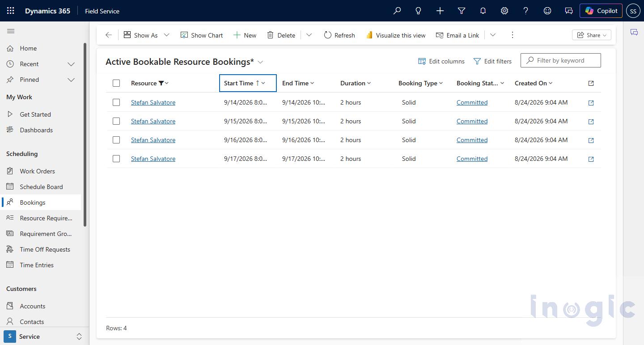Image resolution: width=644 pixels, height=345 pixels.
Task: Click Email a Link
Action: coord(458,35)
